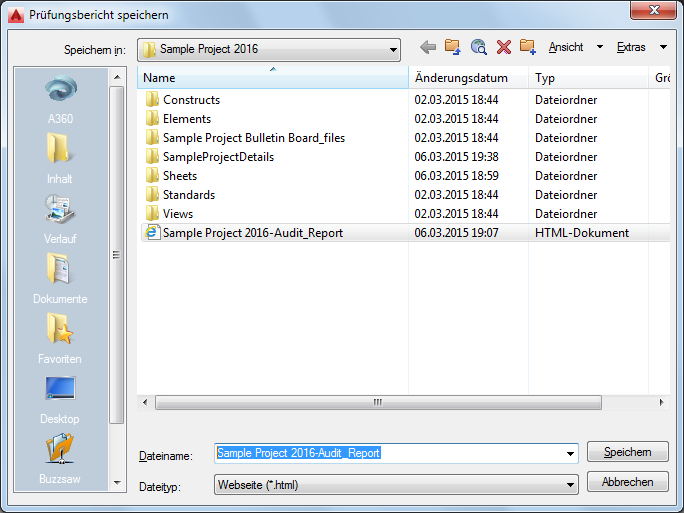Image resolution: width=684 pixels, height=513 pixels.
Task: Click the Elements folder icon
Action: pyautogui.click(x=152, y=119)
